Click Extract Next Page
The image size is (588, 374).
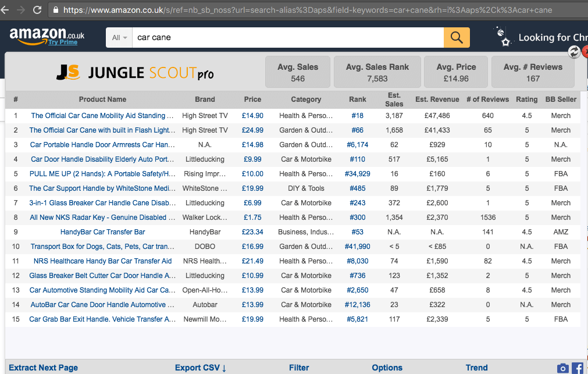coord(44,368)
